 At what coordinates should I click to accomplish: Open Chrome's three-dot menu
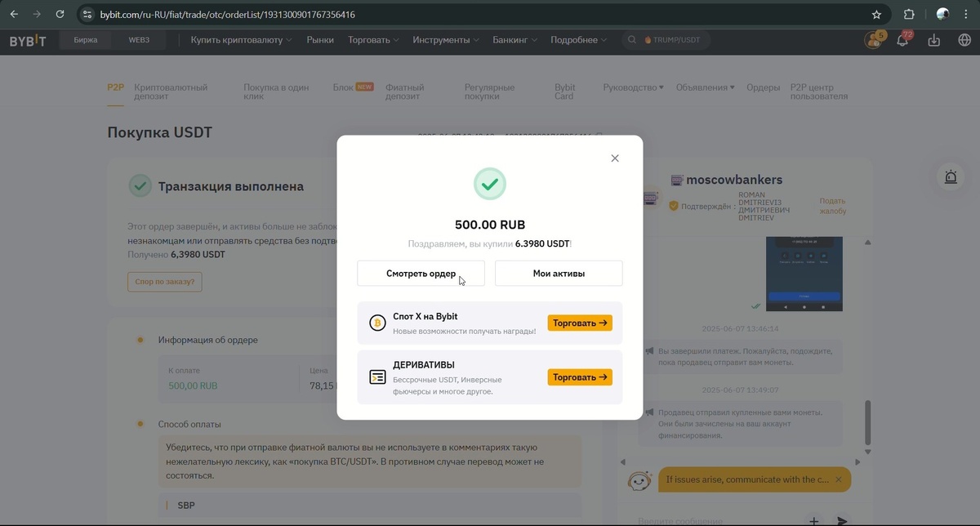[x=967, y=15]
